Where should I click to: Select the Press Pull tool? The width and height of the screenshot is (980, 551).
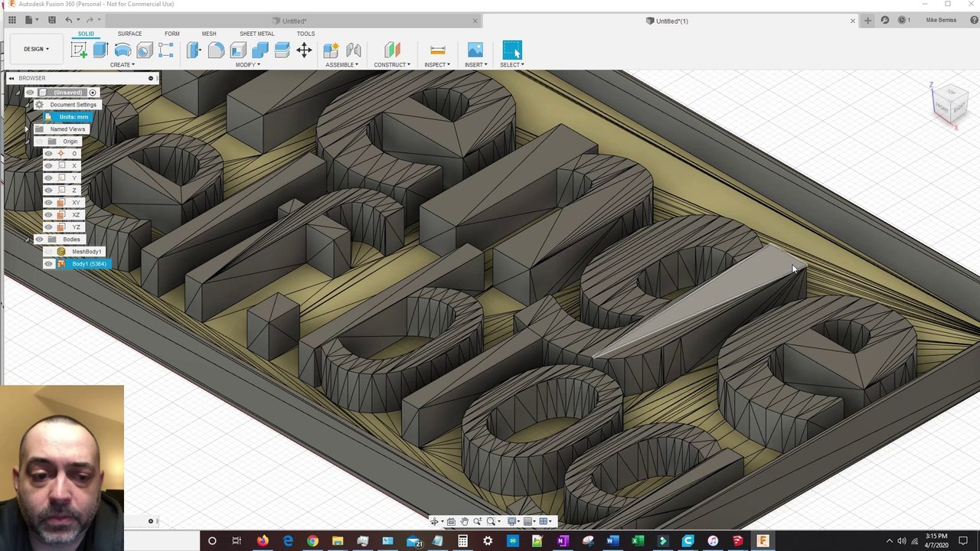click(194, 51)
